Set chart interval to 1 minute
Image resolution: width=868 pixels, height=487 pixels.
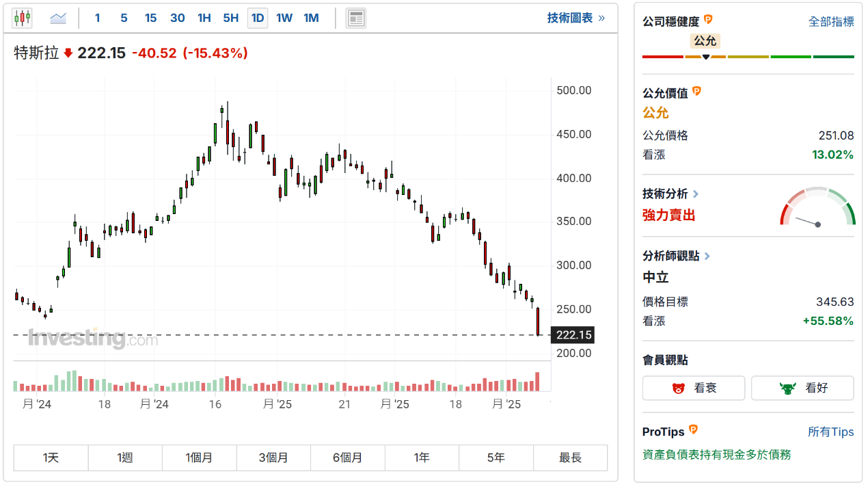[97, 18]
